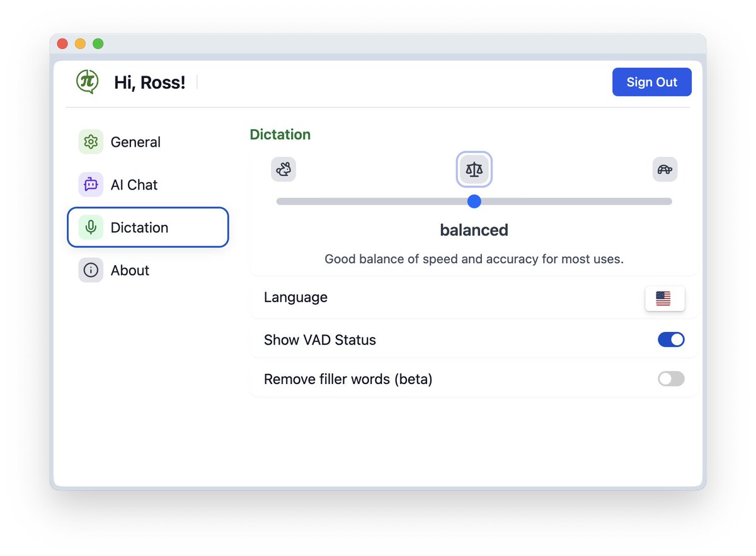756x556 pixels.
Task: Open the About tab
Action: 148,270
